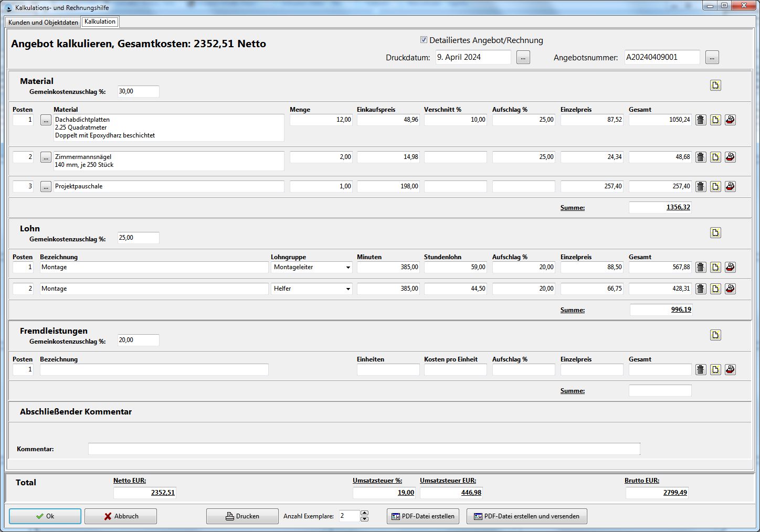The height and width of the screenshot is (532, 760).
Task: Increase Anzahl Exemplare with up arrow
Action: tap(365, 513)
